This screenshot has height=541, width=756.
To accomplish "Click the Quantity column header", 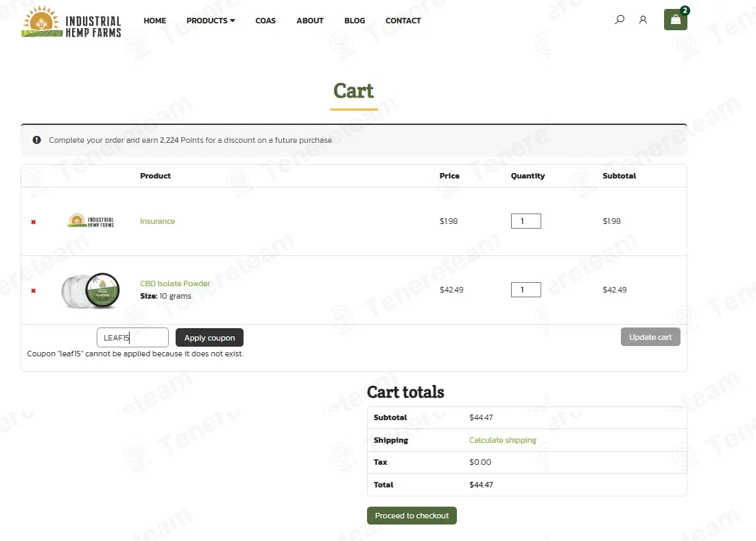I will 528,176.
